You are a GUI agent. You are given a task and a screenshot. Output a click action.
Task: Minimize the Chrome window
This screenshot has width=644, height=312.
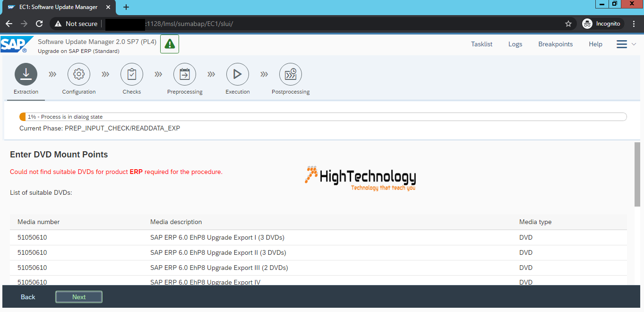pyautogui.click(x=601, y=3)
